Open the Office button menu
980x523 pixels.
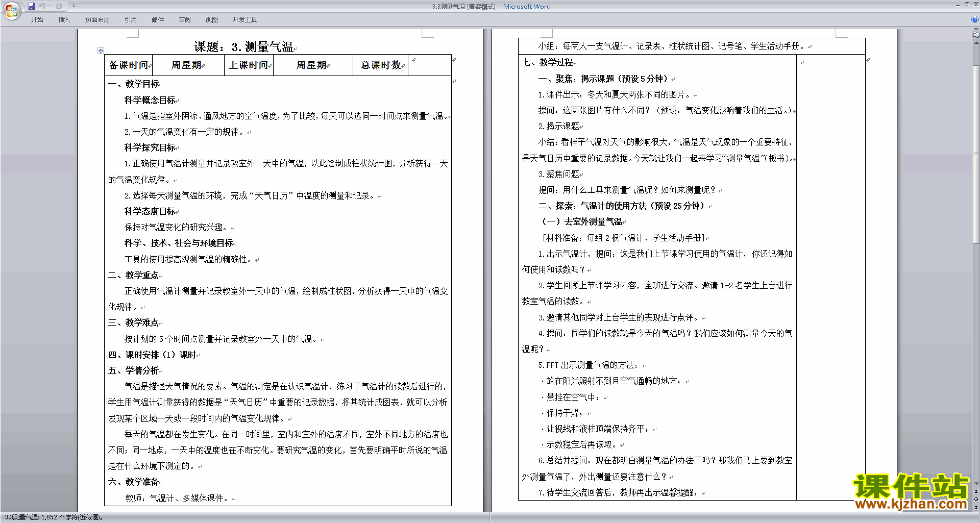[x=11, y=10]
